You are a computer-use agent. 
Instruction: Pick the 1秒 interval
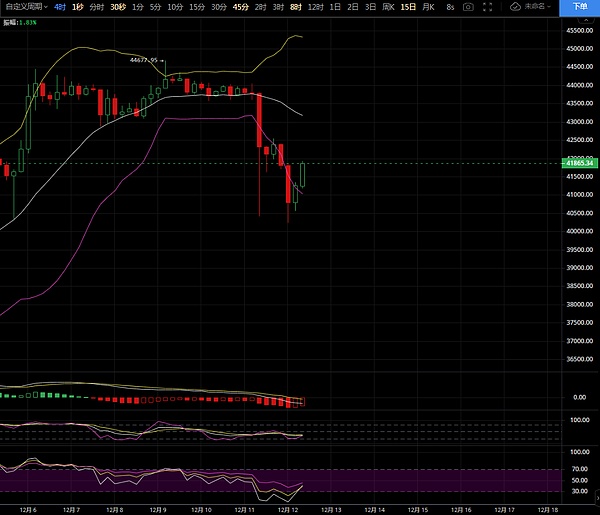[77, 7]
